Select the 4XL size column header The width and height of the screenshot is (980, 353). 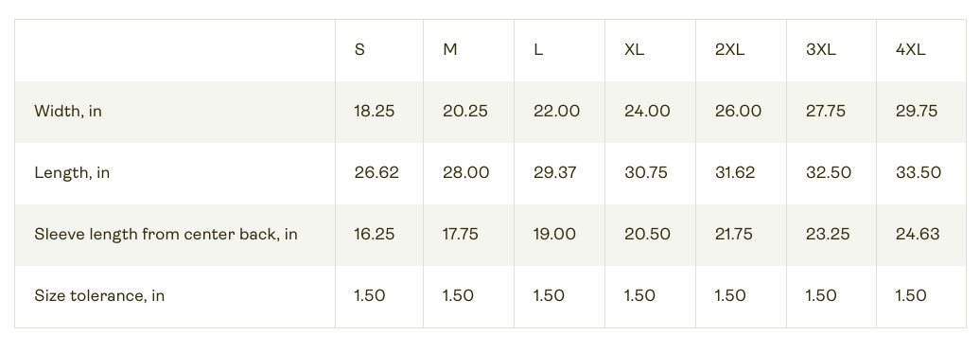click(x=911, y=50)
